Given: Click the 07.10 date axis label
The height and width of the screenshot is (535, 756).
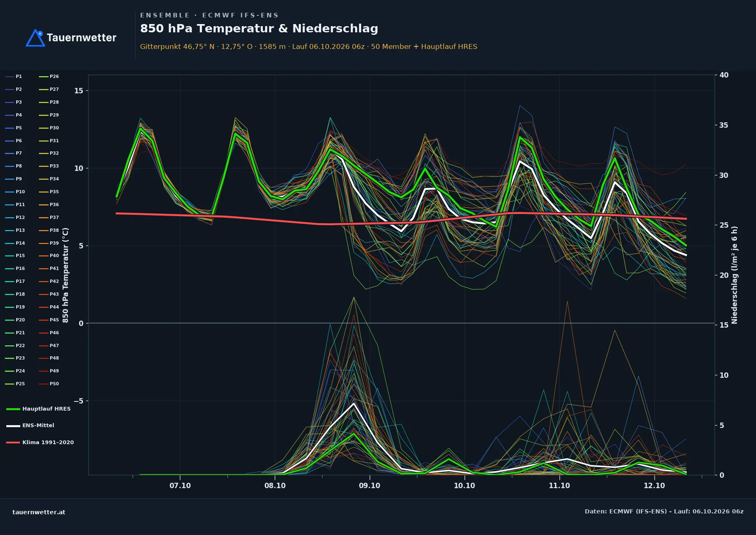Looking at the screenshot, I should pos(180,486).
